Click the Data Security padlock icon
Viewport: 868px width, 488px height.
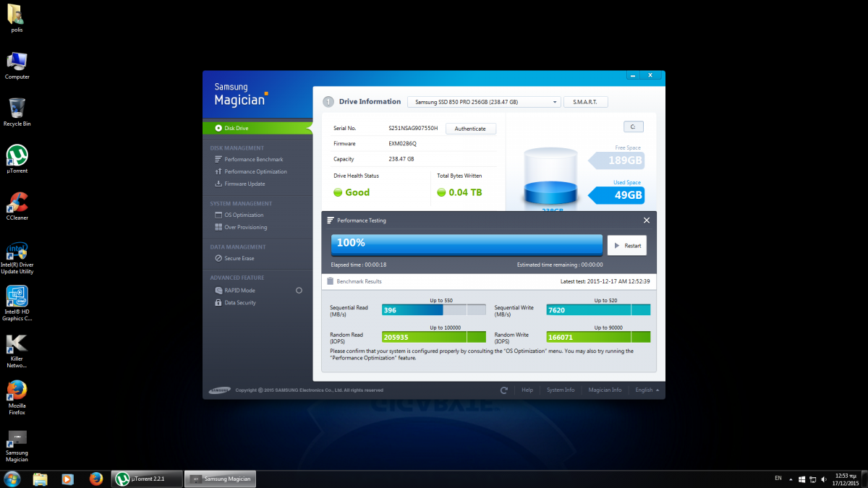[x=218, y=302]
